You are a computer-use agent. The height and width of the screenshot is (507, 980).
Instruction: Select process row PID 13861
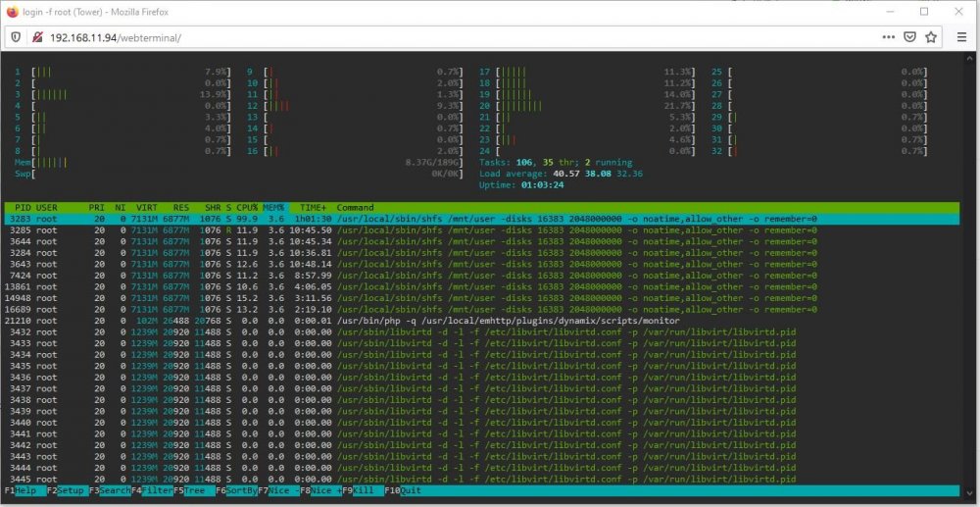coord(482,287)
